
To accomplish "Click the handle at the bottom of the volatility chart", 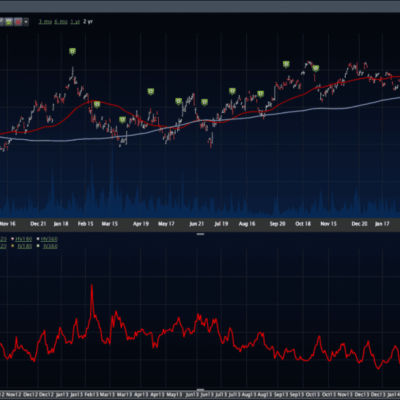I will point(200,389).
